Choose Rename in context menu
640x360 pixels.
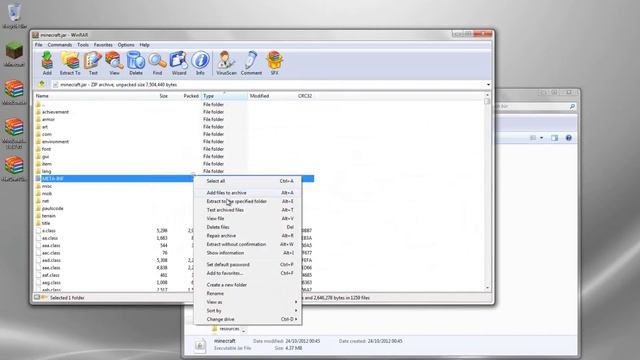pos(248,293)
